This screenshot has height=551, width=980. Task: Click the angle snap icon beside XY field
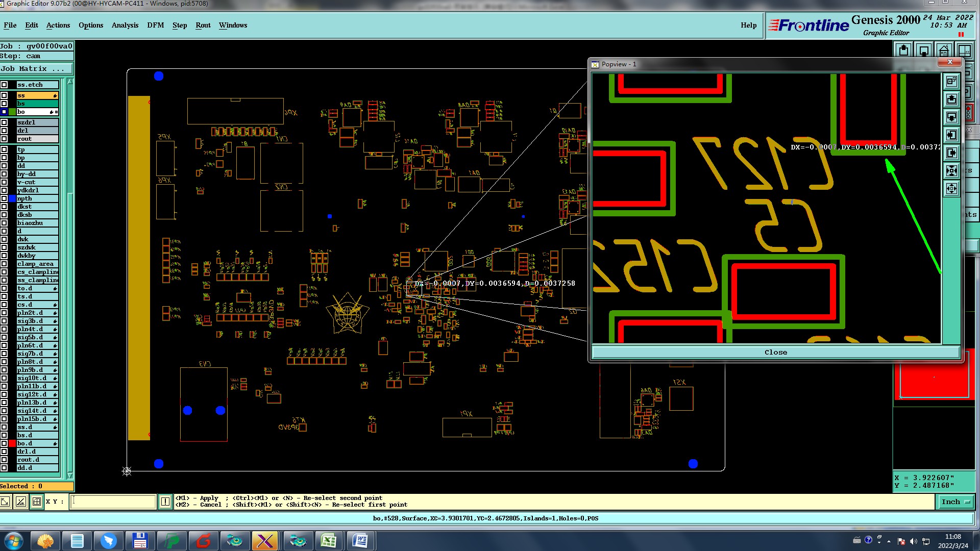[20, 502]
